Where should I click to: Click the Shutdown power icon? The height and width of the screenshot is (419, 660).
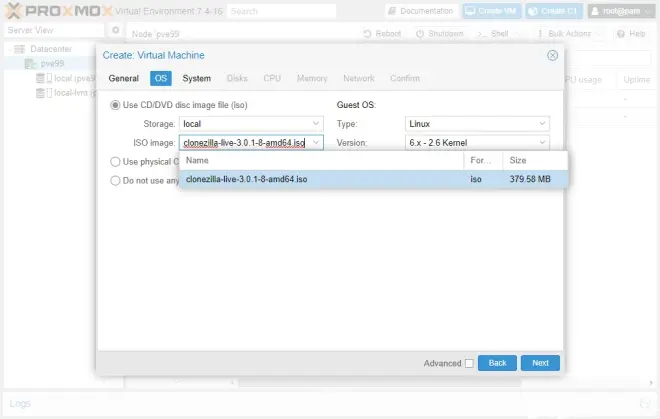pyautogui.click(x=420, y=33)
